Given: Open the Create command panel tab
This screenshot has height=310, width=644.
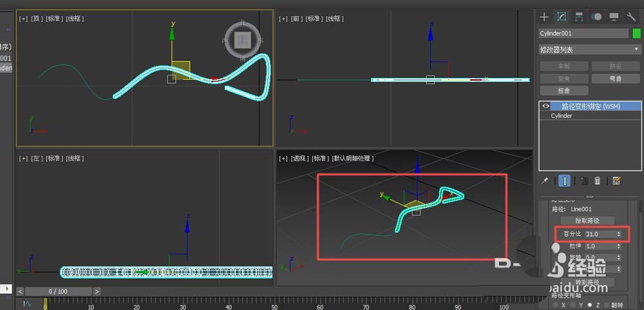Looking at the screenshot, I should pos(544,17).
